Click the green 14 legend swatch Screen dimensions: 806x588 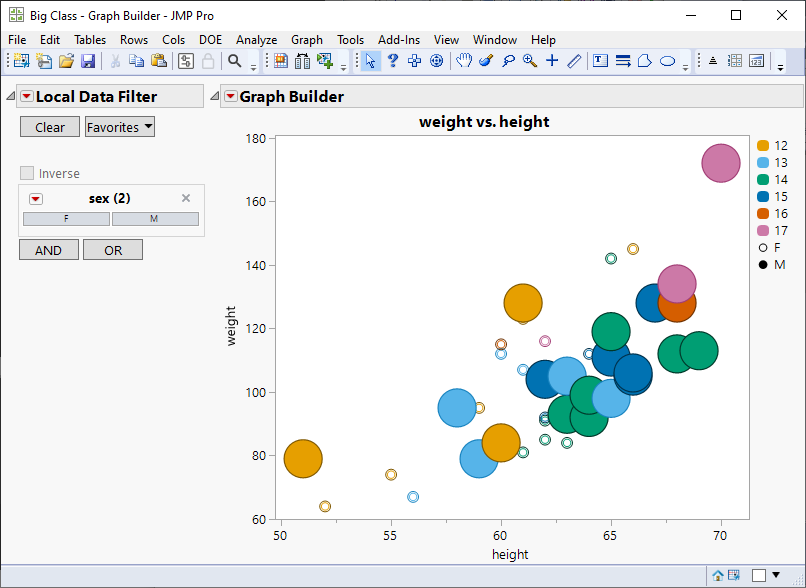(763, 179)
